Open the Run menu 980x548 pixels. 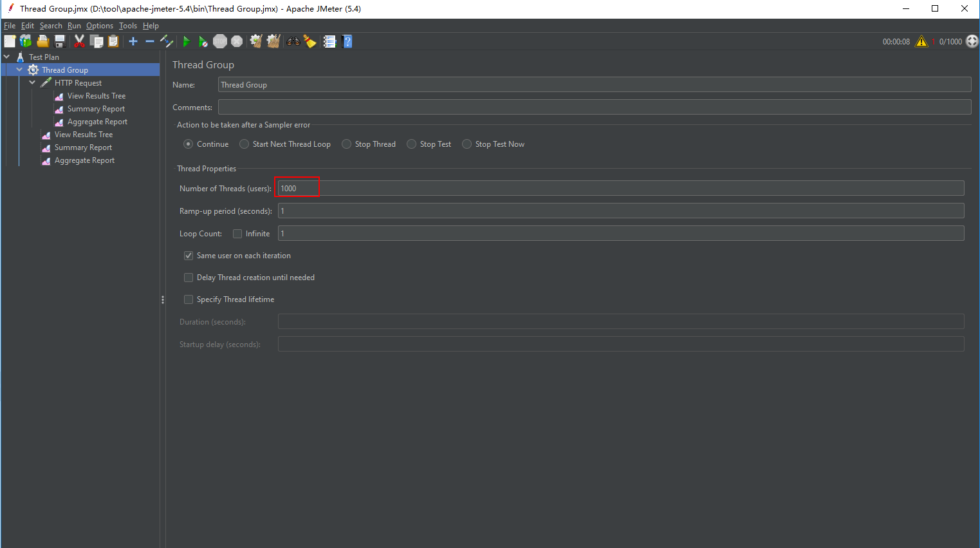(x=74, y=26)
